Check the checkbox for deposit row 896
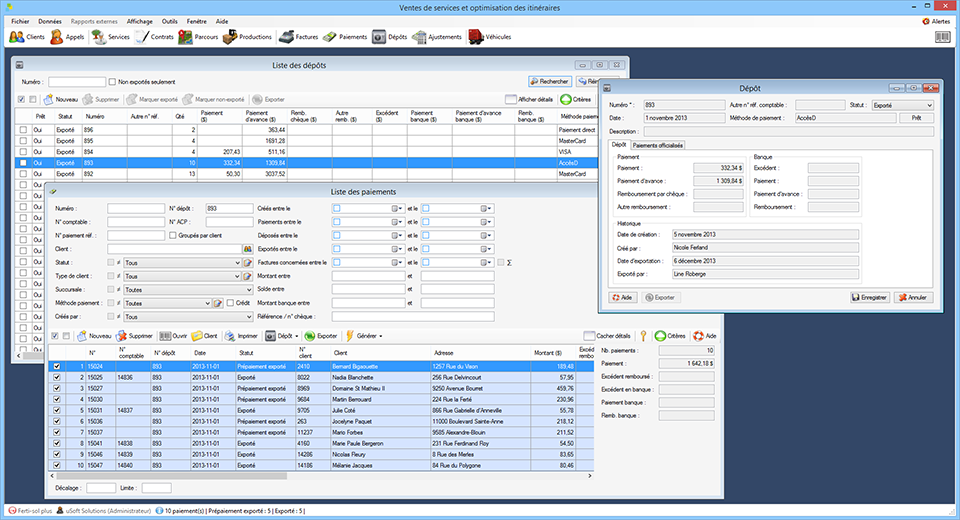This screenshot has width=960, height=520. (23, 130)
